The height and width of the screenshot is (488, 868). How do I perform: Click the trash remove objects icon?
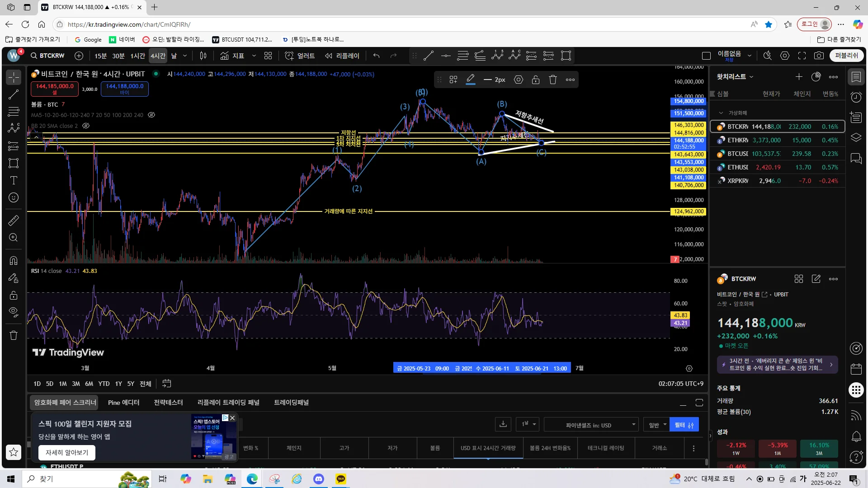pyautogui.click(x=14, y=335)
